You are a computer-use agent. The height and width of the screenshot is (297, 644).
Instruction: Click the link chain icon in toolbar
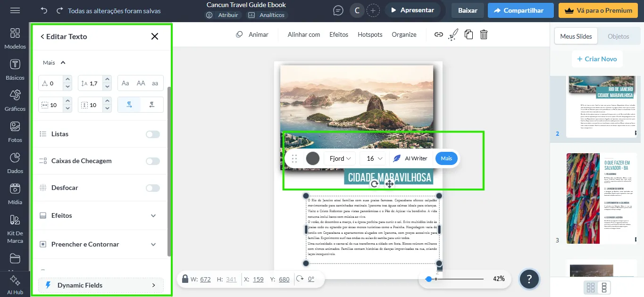click(439, 34)
